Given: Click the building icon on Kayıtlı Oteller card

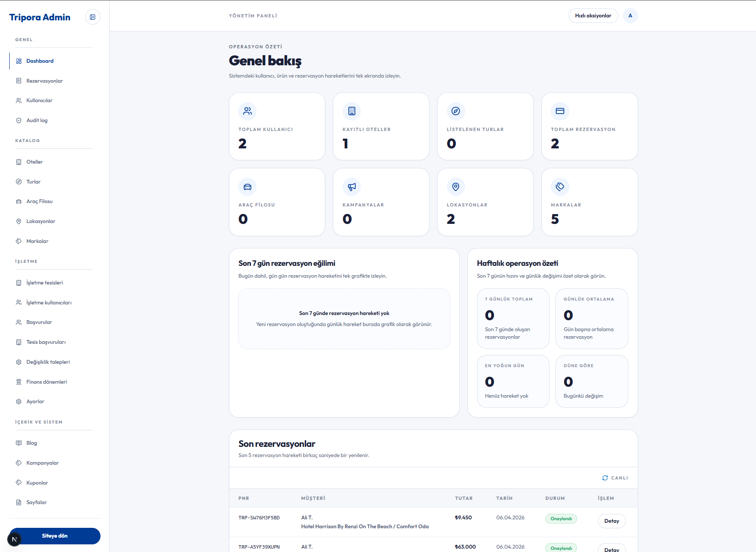Looking at the screenshot, I should point(351,111).
